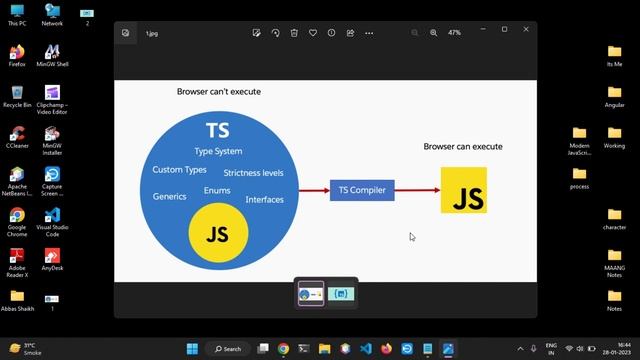Select the Modern JavaScri... desktop folder
The height and width of the screenshot is (360, 640).
click(x=579, y=141)
